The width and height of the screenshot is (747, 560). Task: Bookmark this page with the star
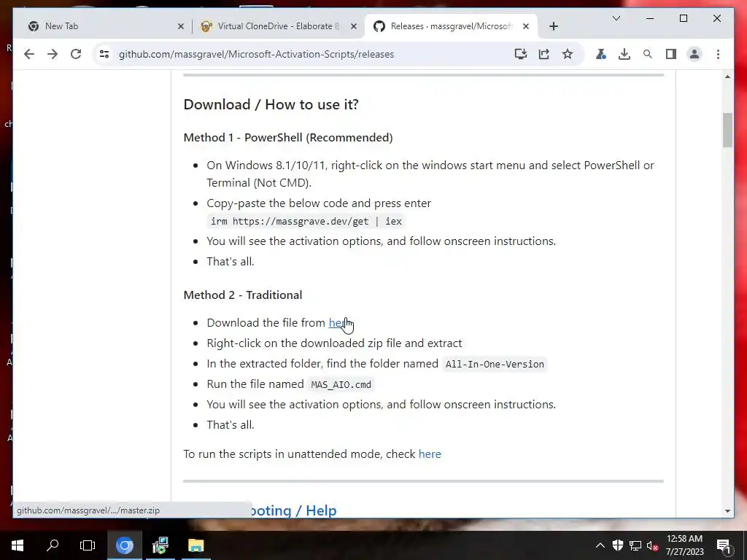(568, 54)
